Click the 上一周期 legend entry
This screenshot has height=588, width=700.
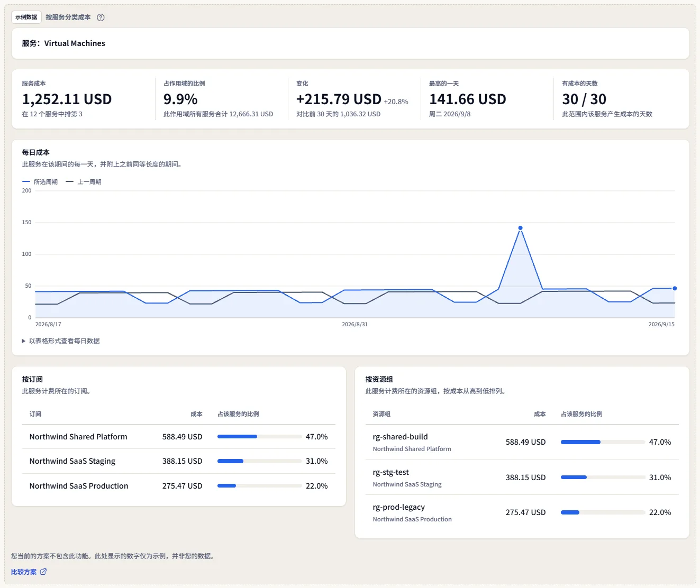pyautogui.click(x=84, y=182)
